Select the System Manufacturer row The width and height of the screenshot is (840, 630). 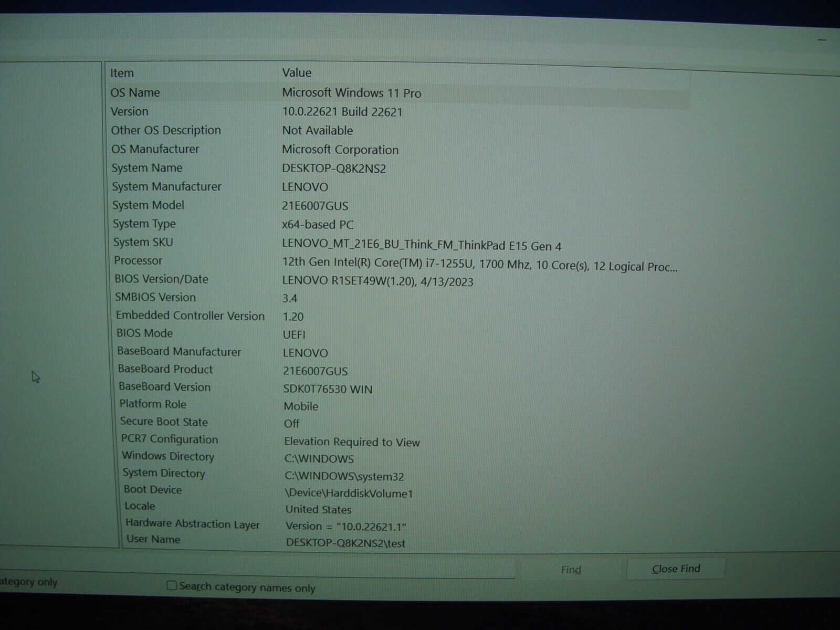point(399,187)
